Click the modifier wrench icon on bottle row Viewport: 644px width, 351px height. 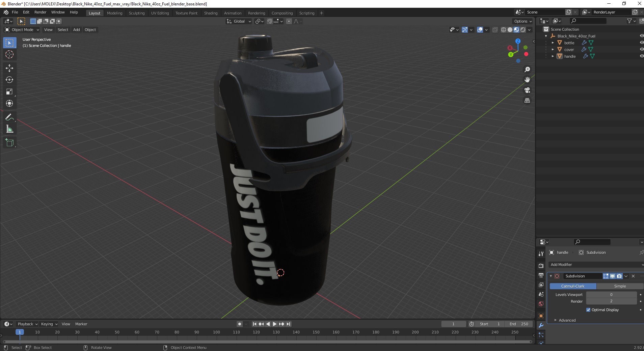[x=584, y=43]
